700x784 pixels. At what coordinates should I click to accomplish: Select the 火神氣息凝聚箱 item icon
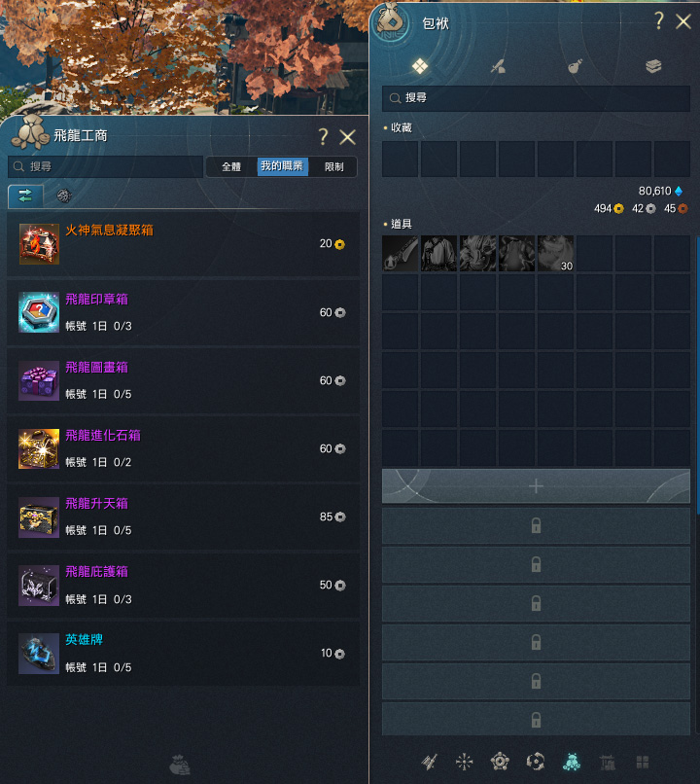[39, 244]
